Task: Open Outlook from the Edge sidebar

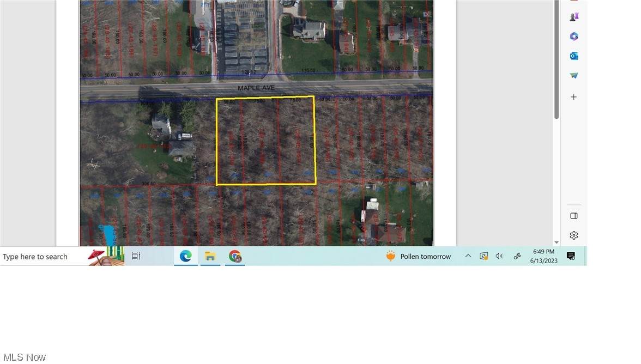Action: tap(573, 56)
